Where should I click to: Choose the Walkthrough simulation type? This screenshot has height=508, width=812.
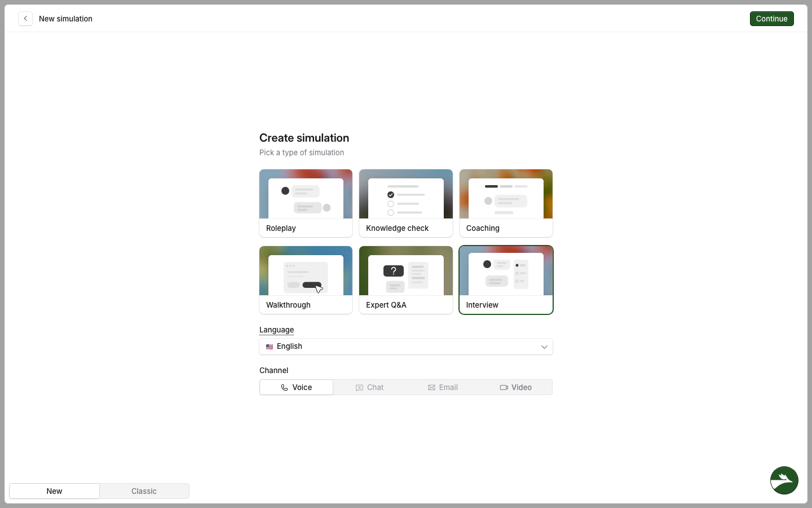pos(306,280)
